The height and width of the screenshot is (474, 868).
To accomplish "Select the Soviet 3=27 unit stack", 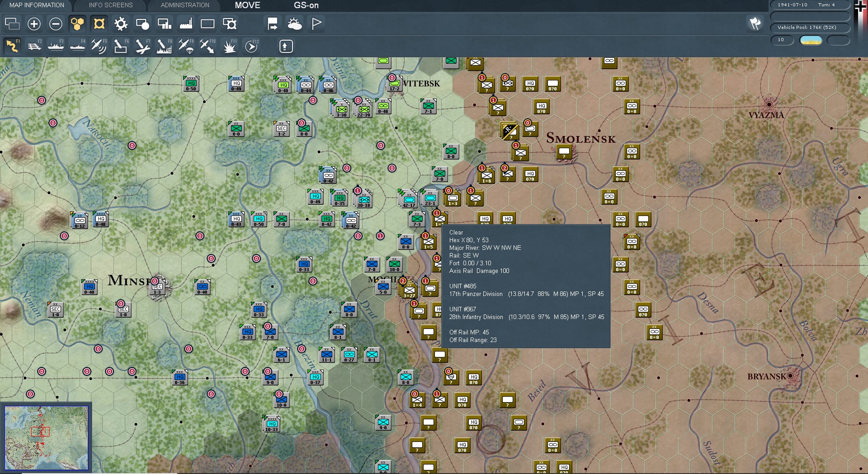I will pyautogui.click(x=409, y=290).
